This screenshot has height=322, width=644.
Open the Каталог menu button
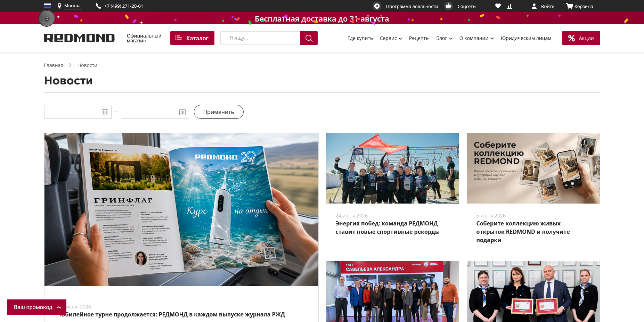tap(192, 38)
